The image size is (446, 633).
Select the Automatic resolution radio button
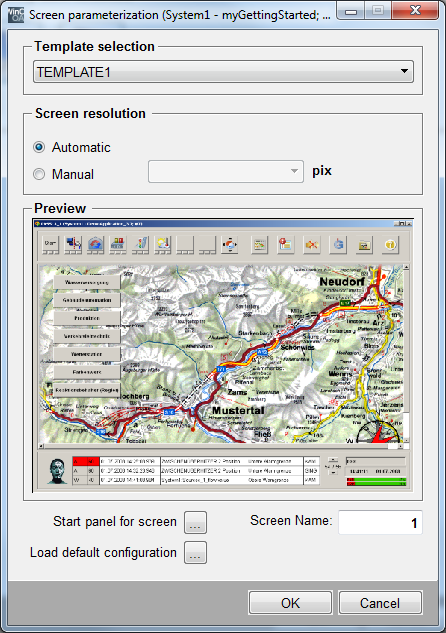(39, 147)
